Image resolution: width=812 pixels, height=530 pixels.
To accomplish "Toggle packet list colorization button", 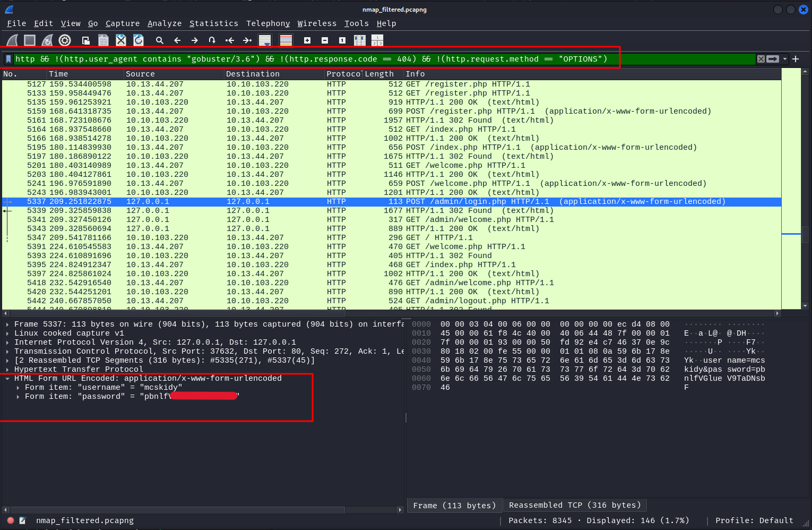I will coord(286,40).
